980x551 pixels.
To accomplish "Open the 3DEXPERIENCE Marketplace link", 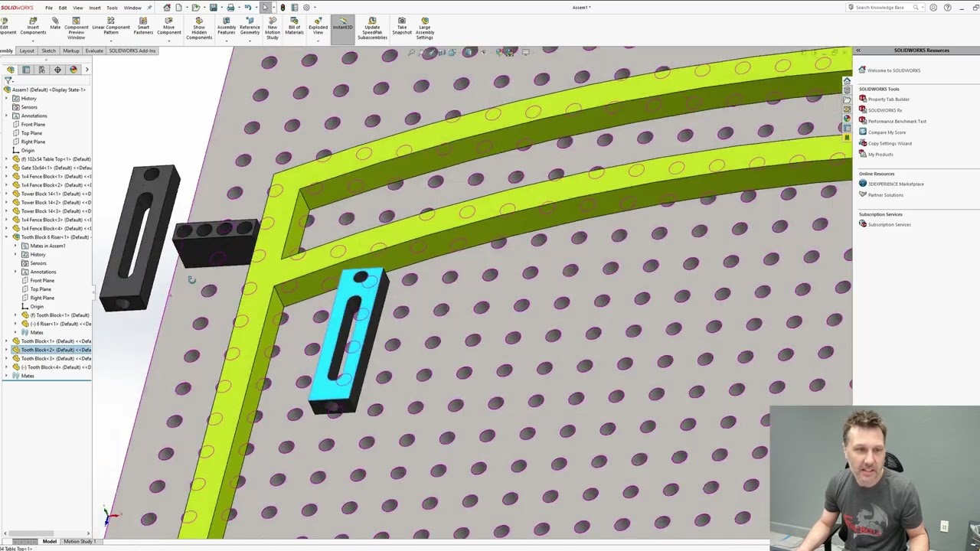I will coord(896,184).
